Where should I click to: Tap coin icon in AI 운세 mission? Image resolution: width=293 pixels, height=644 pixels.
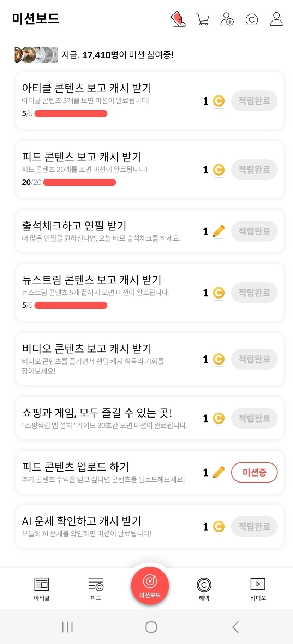(219, 527)
